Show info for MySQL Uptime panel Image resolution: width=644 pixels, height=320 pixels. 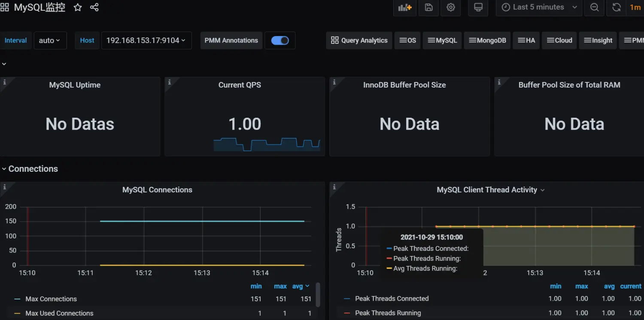point(4,82)
